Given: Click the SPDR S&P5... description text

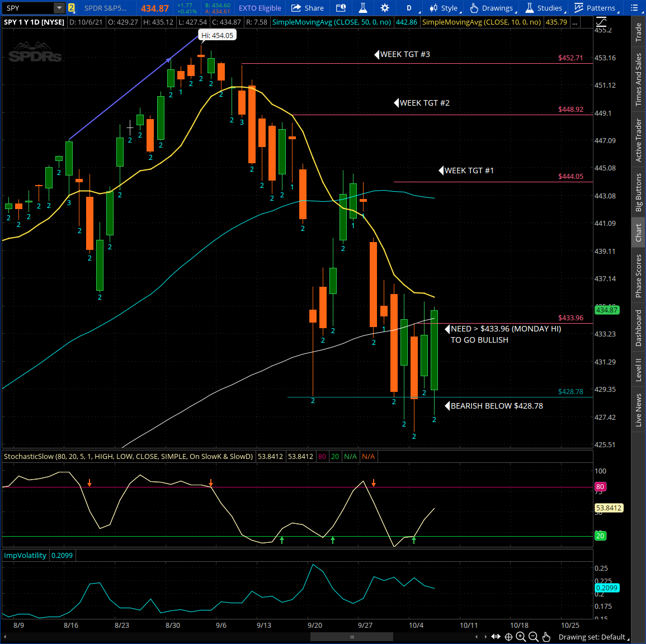Looking at the screenshot, I should click(106, 8).
